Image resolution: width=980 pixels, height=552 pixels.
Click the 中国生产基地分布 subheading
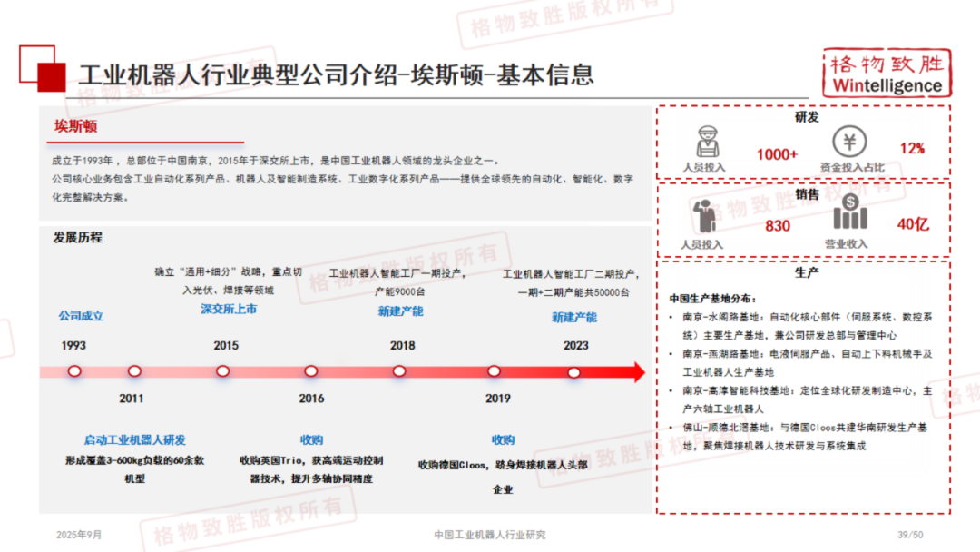pos(712,299)
